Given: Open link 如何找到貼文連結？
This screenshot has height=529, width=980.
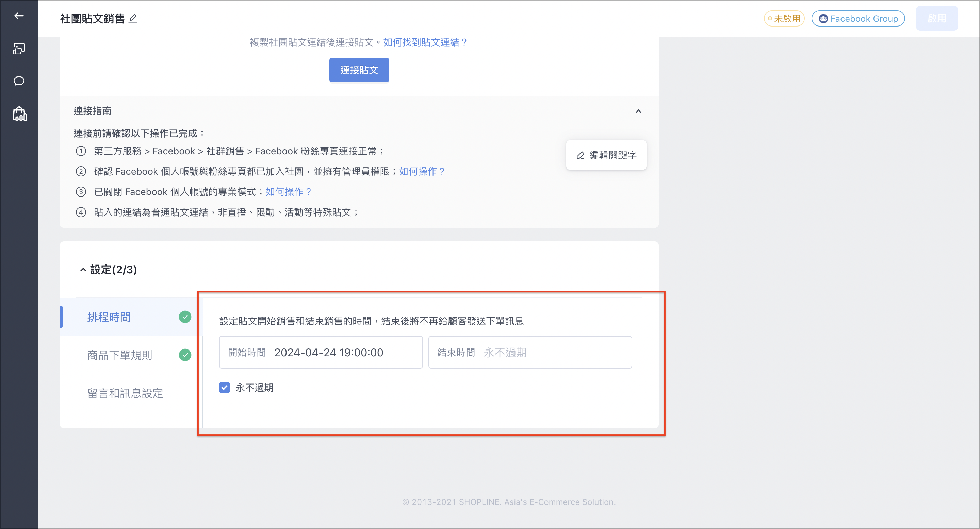Looking at the screenshot, I should (x=426, y=42).
